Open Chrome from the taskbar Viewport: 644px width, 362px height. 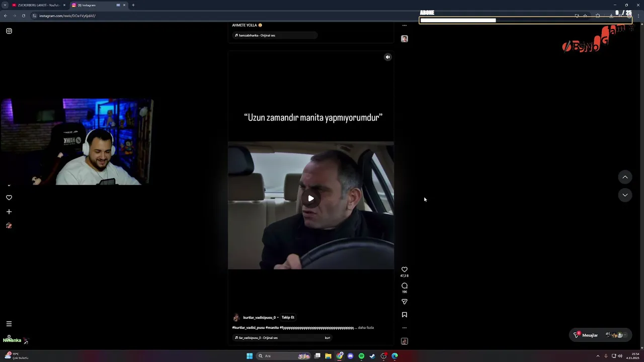tap(340, 356)
